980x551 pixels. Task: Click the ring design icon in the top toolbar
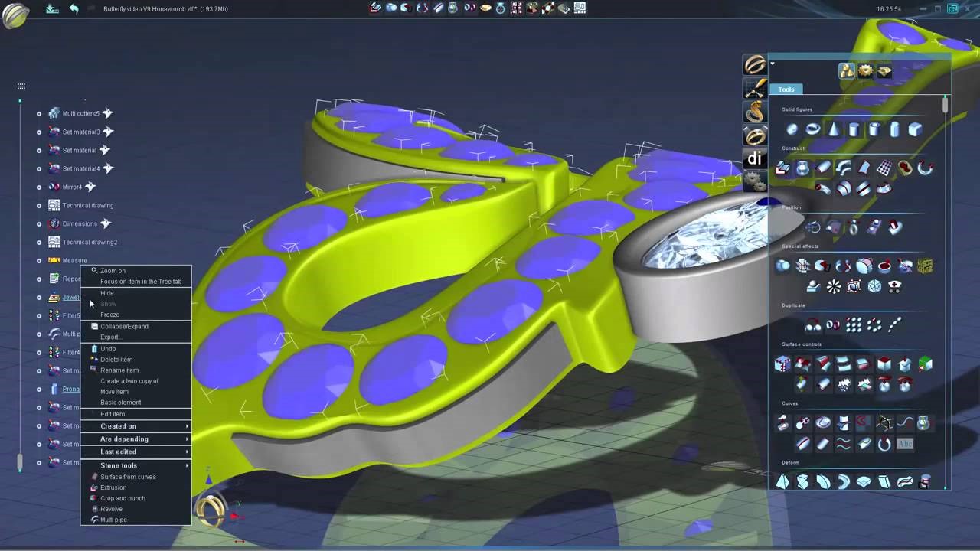coord(500,8)
